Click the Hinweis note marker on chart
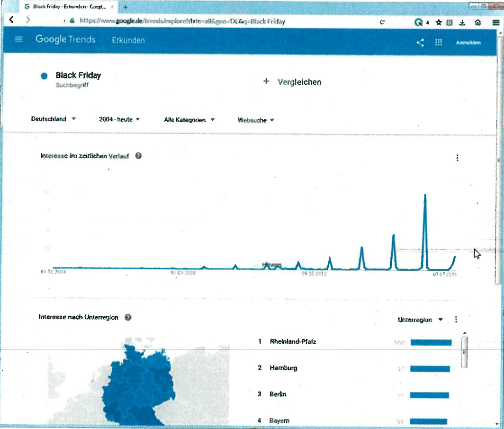504x429 pixels. 271,265
